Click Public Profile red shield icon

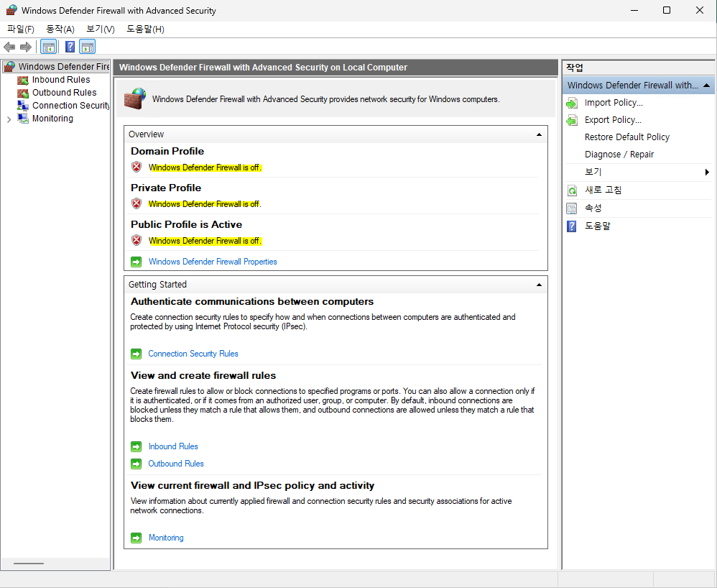coord(137,240)
